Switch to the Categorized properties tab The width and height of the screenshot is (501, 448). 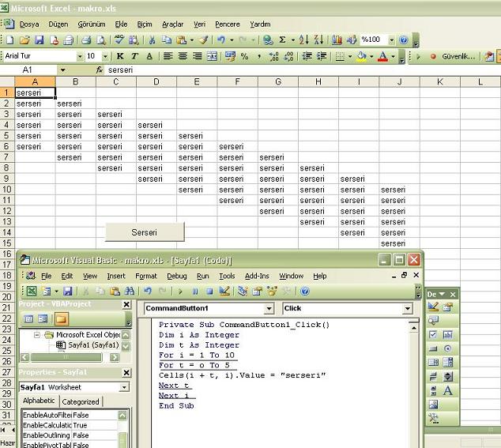[81, 401]
